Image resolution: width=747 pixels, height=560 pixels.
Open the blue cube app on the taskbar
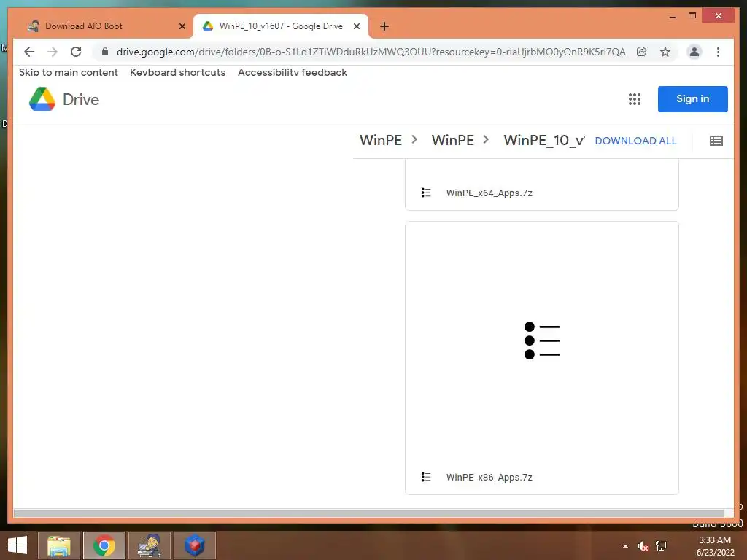tap(194, 545)
